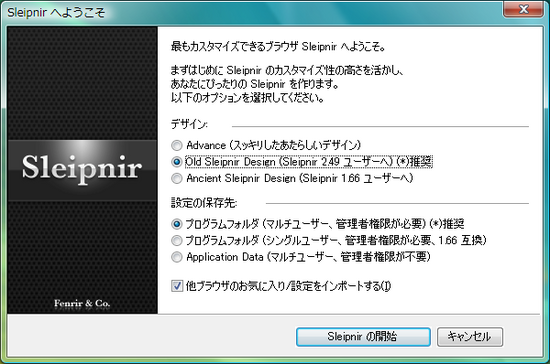Click the line '以下のオプションを選択してください'
This screenshot has width=550, height=364.
pyautogui.click(x=247, y=97)
